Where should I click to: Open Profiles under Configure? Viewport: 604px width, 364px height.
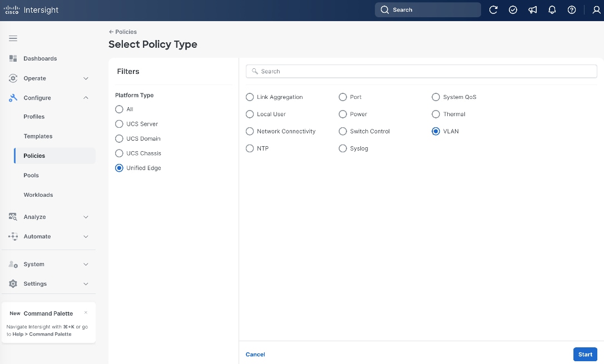click(34, 117)
